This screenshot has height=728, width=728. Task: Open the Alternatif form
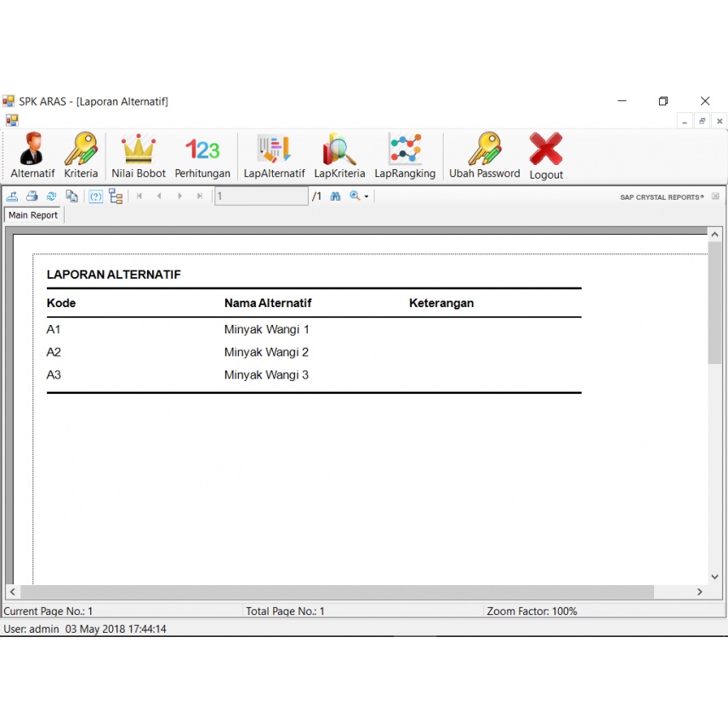32,156
